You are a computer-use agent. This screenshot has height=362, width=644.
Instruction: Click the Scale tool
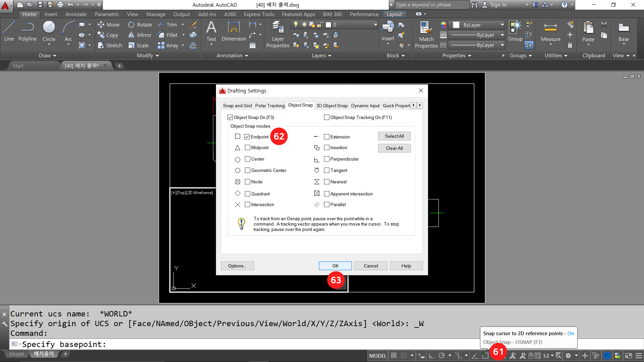[139, 45]
